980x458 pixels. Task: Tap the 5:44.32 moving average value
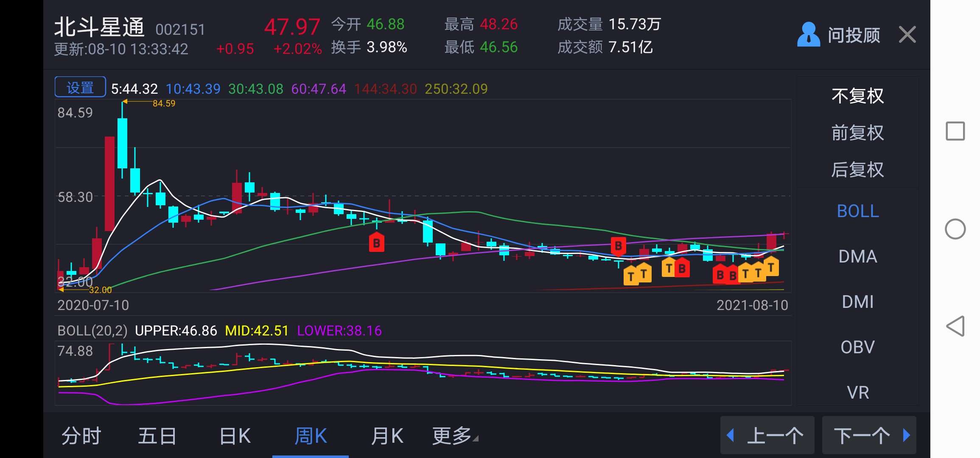point(134,89)
